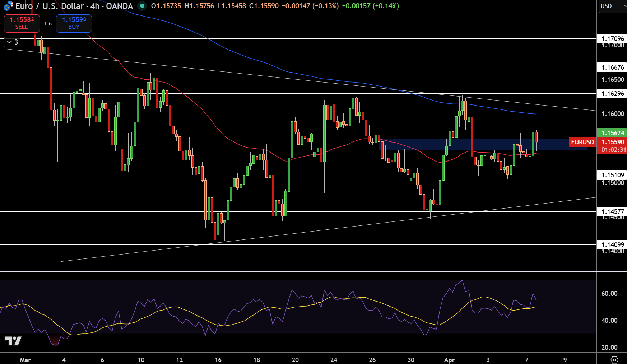Open the USD currency dropdown
Viewport: 627px width, 364px height.
pos(613,6)
